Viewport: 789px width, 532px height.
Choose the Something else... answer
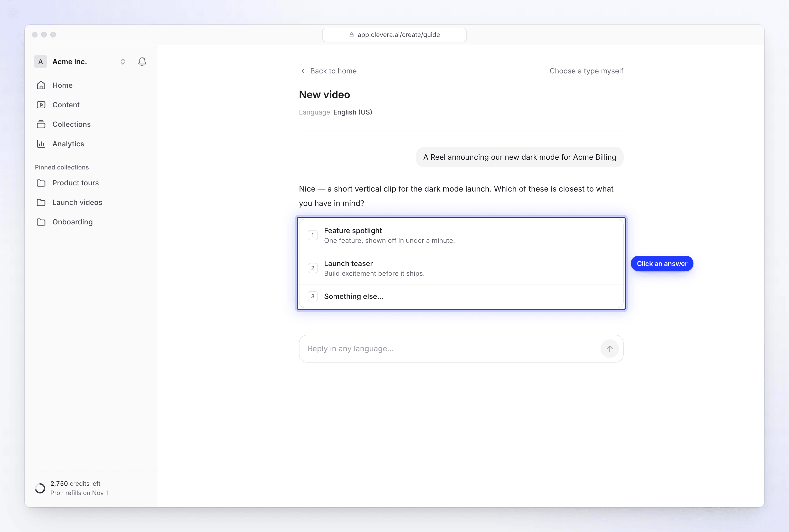point(461,296)
